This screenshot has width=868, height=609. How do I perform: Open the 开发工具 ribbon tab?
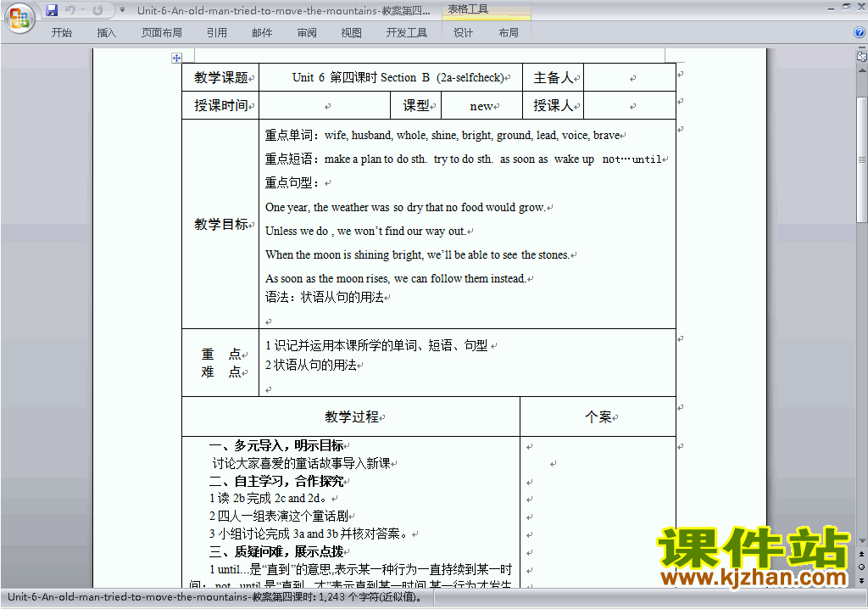coord(406,33)
